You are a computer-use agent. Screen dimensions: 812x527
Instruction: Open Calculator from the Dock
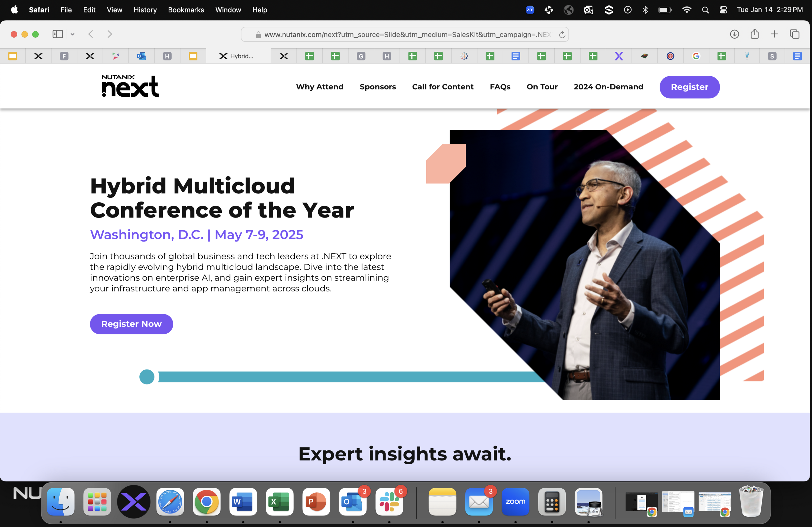tap(552, 501)
